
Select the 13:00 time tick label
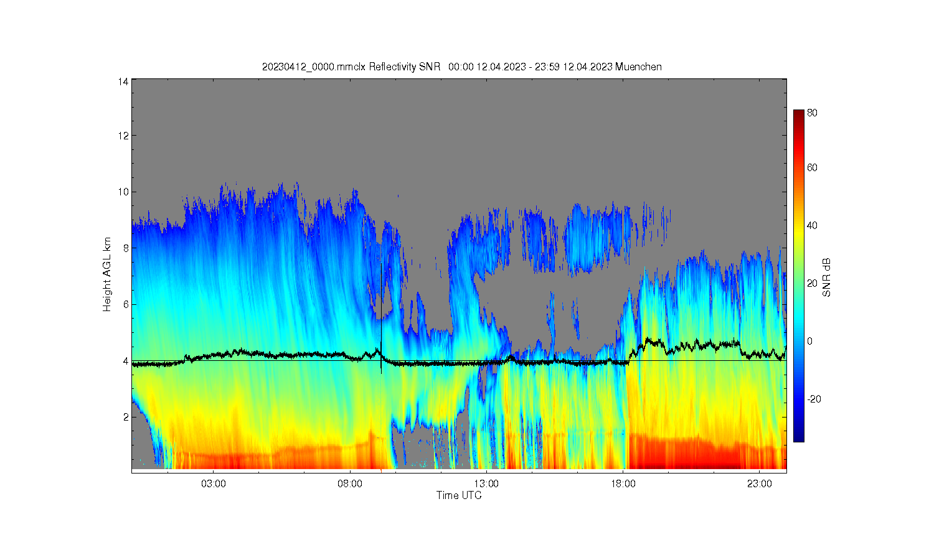(486, 483)
